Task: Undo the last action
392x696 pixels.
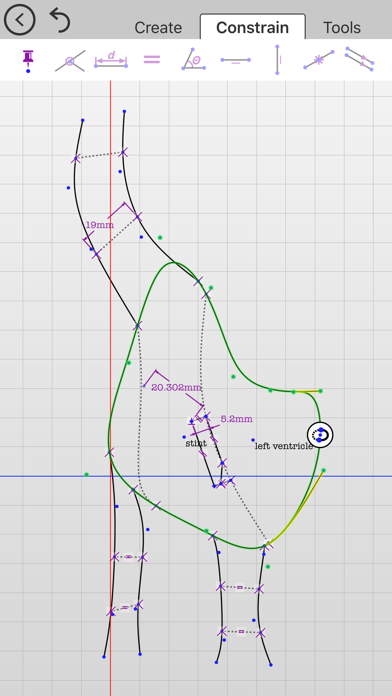Action: (60, 20)
